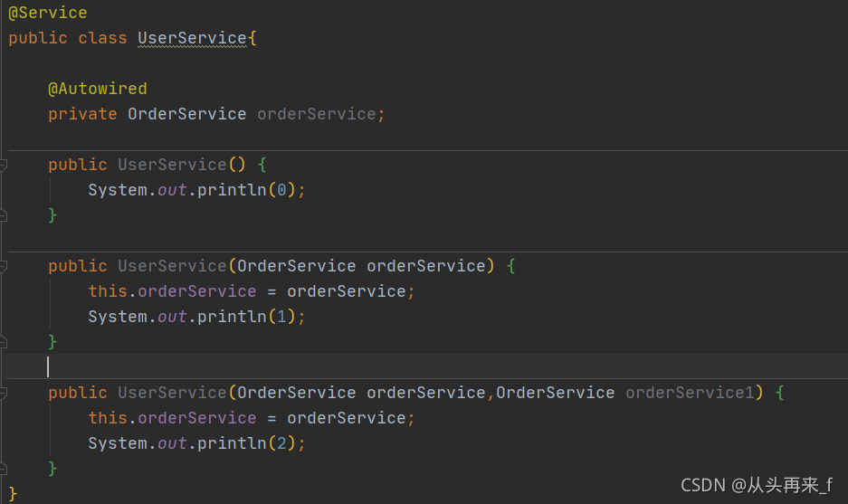Click the final closing brace of class
This screenshot has height=504, width=848.
pyautogui.click(x=13, y=493)
